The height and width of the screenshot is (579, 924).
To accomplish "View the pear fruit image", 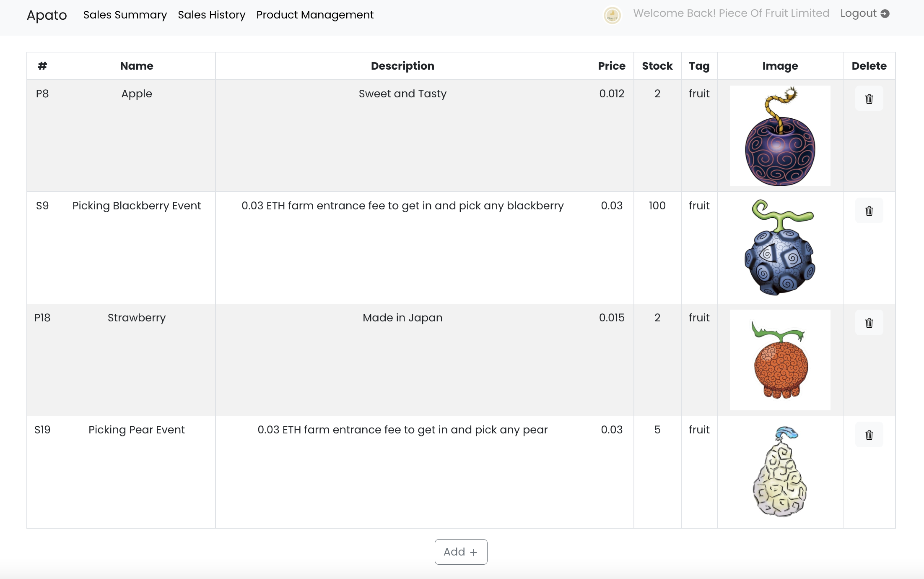I will (x=780, y=472).
